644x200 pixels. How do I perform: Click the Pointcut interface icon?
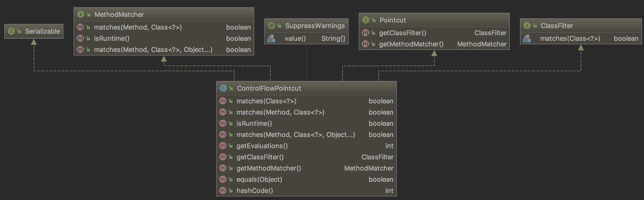pos(366,20)
